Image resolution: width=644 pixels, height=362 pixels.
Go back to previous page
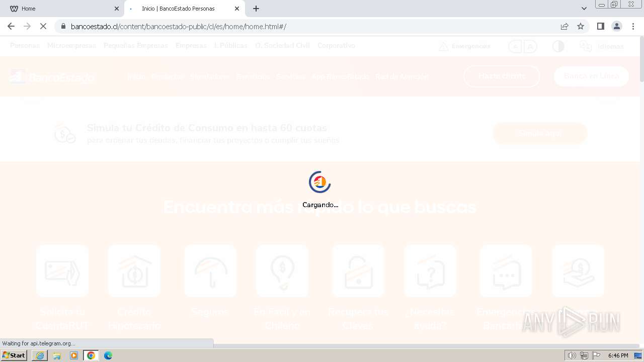click(x=11, y=26)
